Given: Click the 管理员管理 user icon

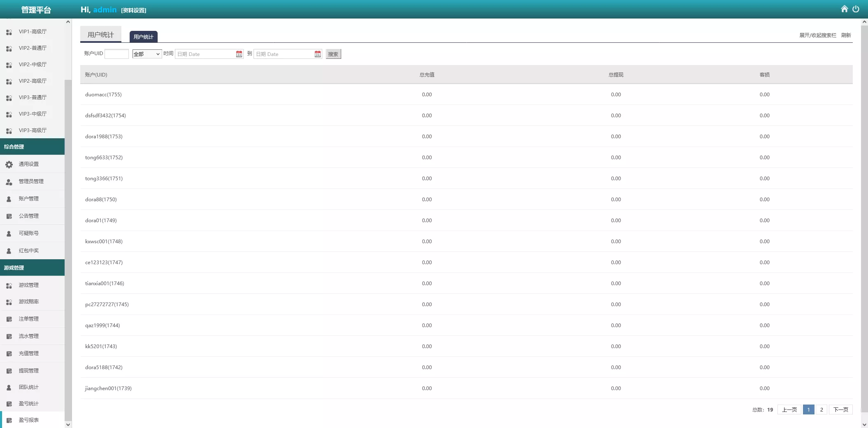Looking at the screenshot, I should [9, 181].
